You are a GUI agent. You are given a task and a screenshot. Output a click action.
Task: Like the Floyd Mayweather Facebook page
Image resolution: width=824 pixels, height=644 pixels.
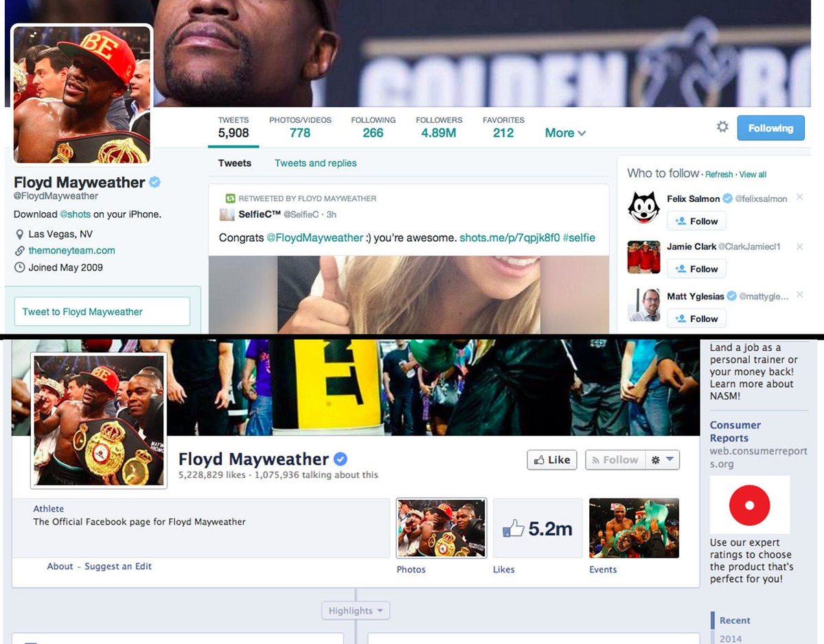point(552,460)
